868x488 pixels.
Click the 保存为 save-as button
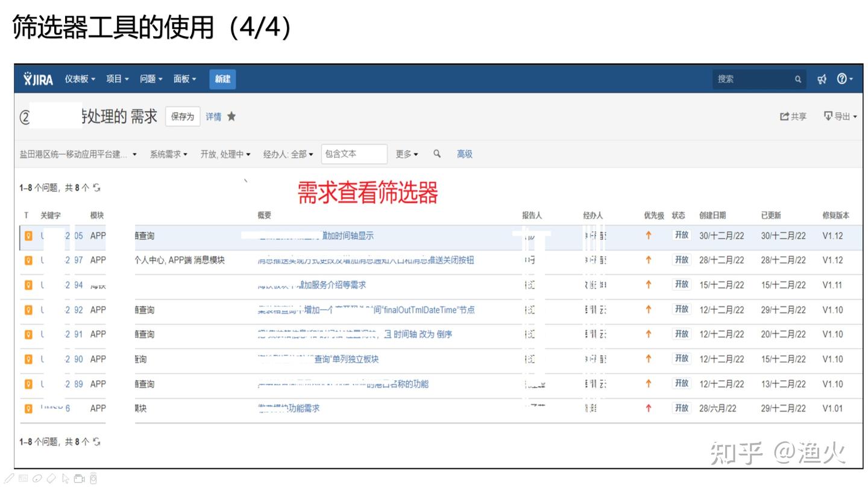[183, 116]
